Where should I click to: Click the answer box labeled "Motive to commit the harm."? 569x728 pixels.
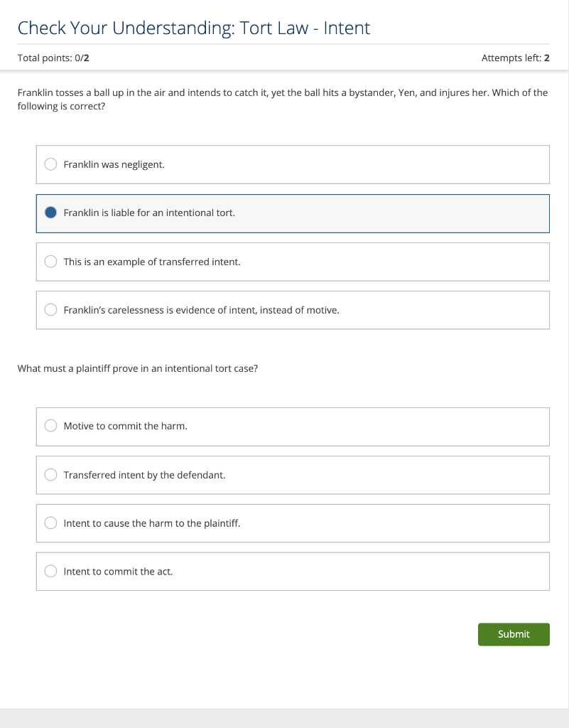tap(293, 425)
